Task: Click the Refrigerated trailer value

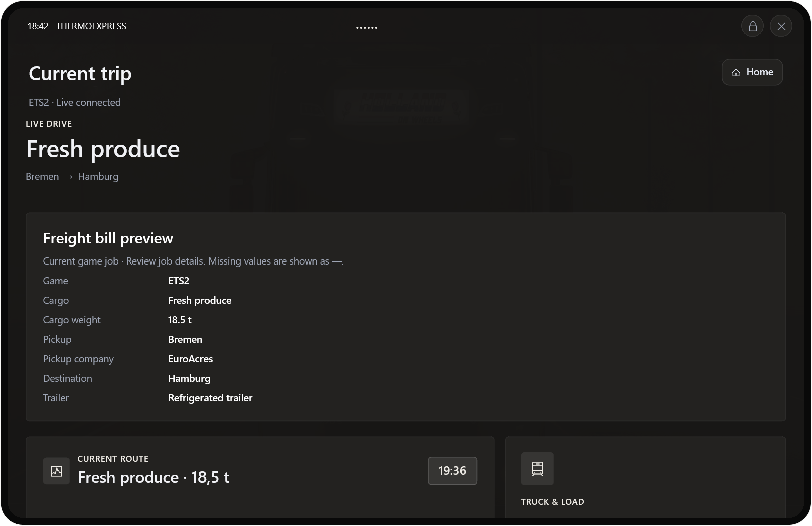Action: (x=210, y=398)
